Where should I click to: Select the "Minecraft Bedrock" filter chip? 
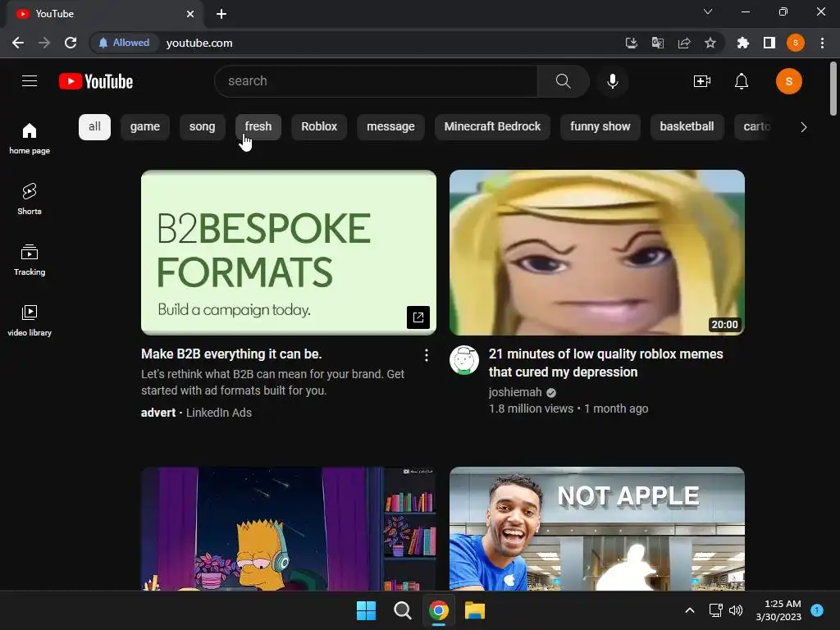click(492, 127)
